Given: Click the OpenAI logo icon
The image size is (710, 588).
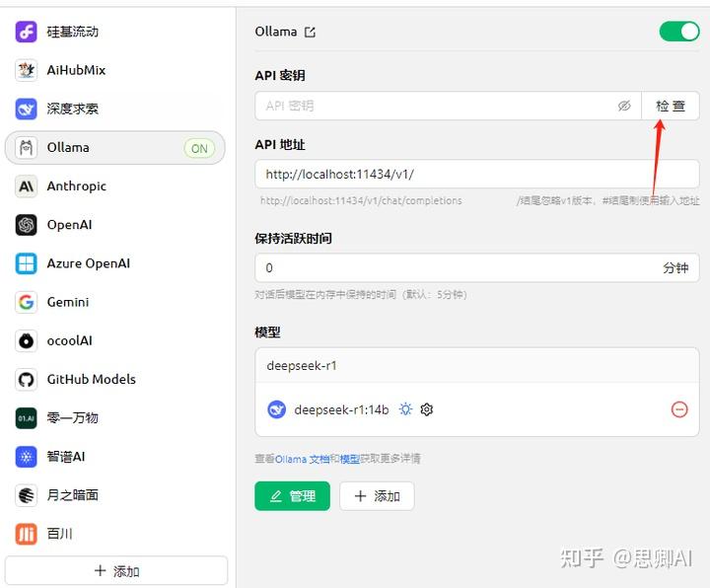Looking at the screenshot, I should [x=26, y=225].
